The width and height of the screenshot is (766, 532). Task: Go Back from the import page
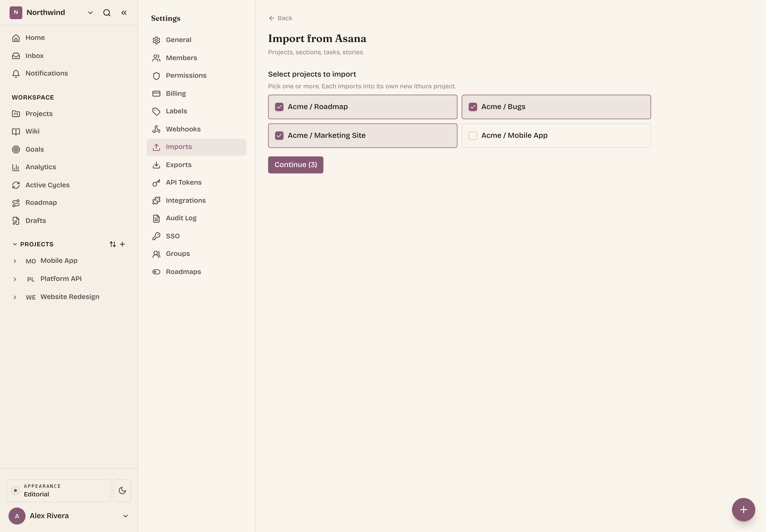[x=280, y=18]
